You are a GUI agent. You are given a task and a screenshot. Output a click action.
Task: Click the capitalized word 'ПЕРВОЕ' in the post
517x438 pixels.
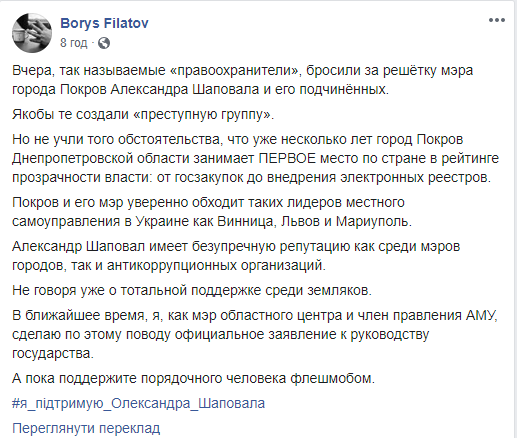[287, 158]
